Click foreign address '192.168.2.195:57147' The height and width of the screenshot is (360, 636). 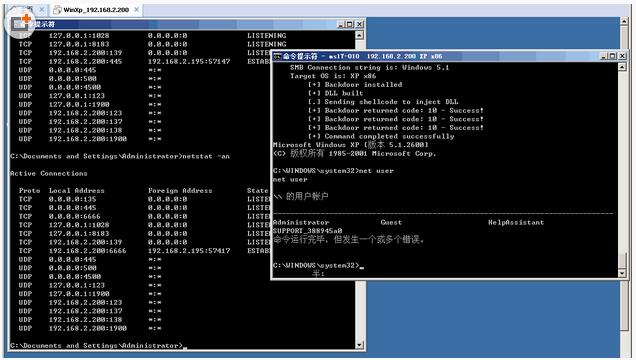(189, 61)
